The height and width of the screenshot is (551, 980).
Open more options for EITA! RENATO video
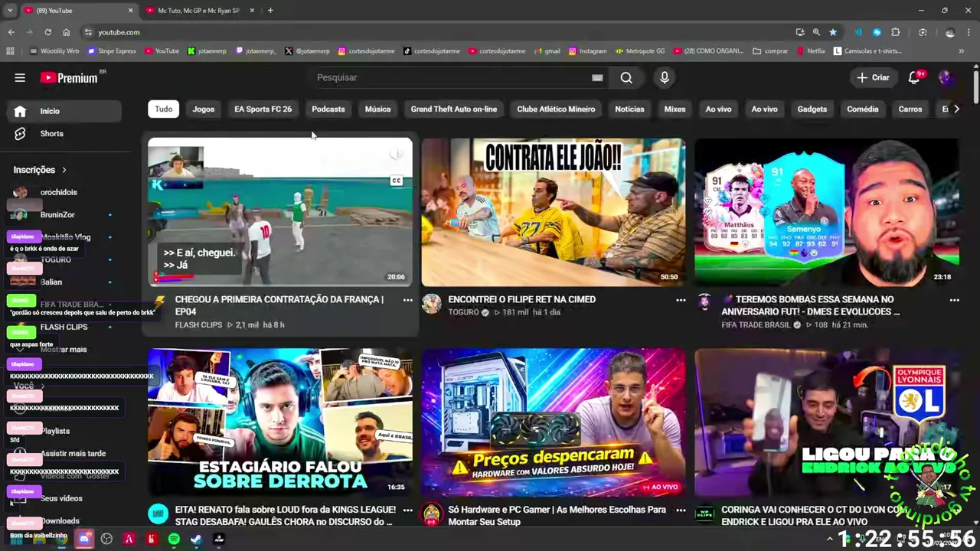[407, 510]
